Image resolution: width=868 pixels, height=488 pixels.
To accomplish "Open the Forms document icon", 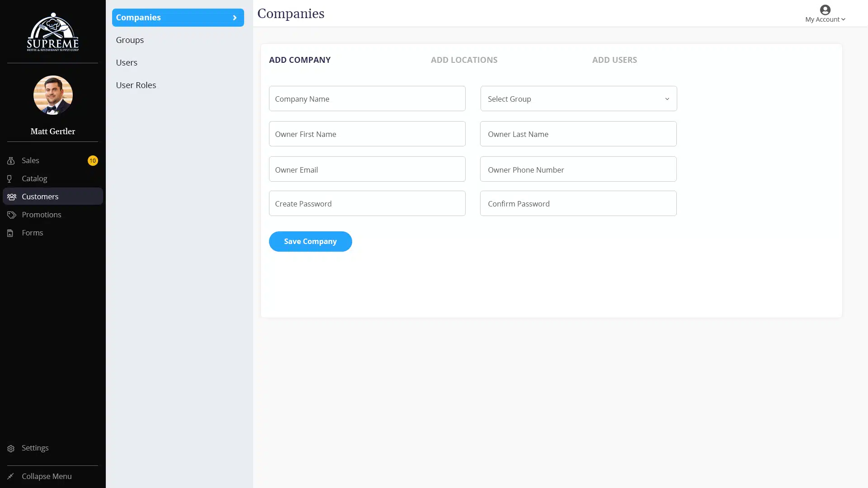I will pos(11,233).
